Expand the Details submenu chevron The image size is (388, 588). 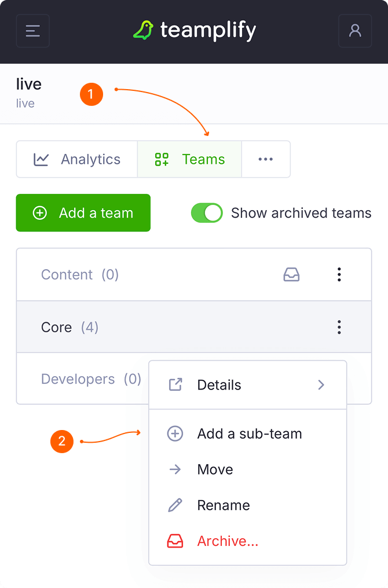pyautogui.click(x=321, y=385)
